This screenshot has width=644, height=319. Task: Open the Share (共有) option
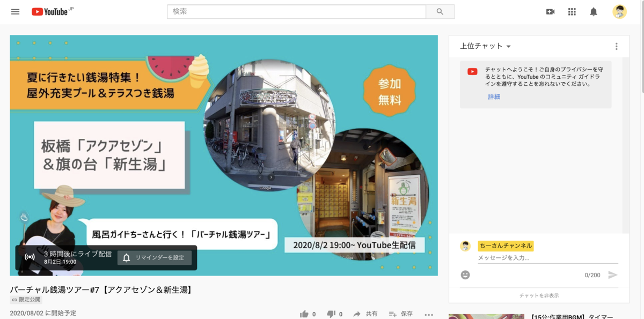pos(365,314)
